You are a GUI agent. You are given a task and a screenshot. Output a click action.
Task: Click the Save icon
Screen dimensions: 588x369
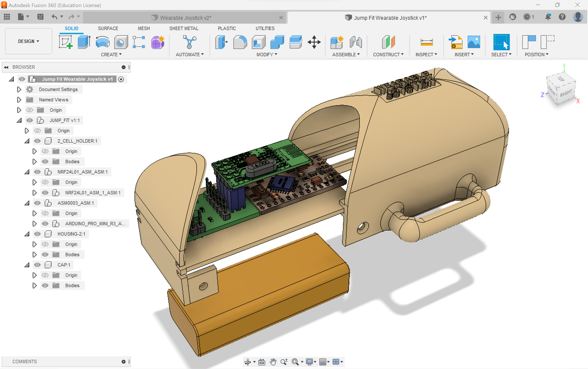coord(40,17)
